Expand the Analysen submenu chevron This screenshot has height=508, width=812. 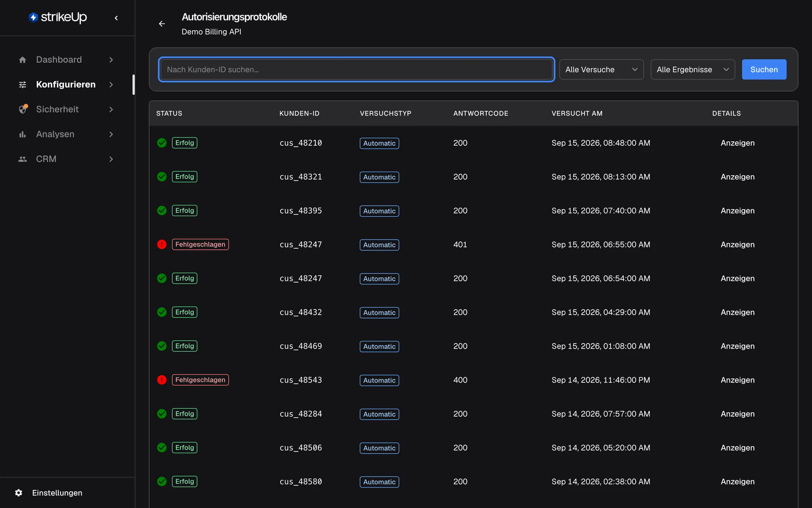[x=111, y=134]
